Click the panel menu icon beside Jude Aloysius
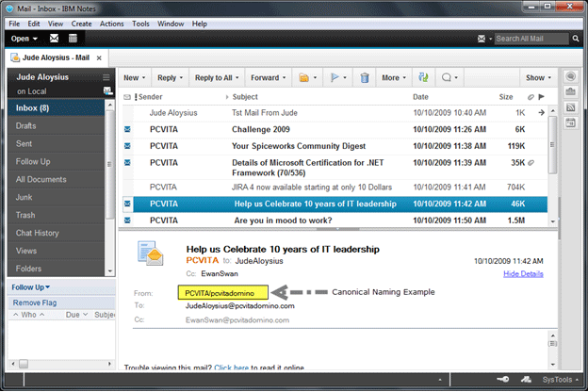The height and width of the screenshot is (392, 588). (106, 77)
